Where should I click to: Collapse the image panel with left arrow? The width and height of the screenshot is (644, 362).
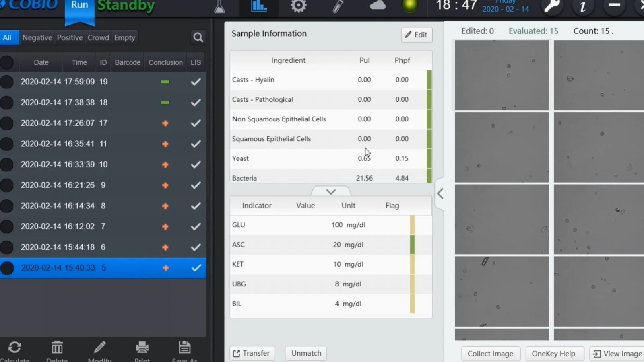point(440,194)
